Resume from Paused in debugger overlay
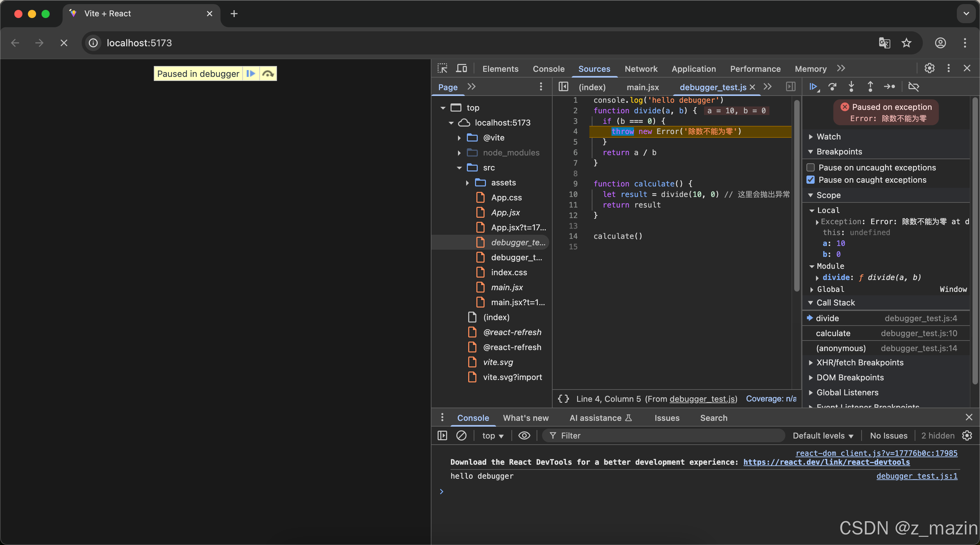This screenshot has height=545, width=980. (x=251, y=74)
